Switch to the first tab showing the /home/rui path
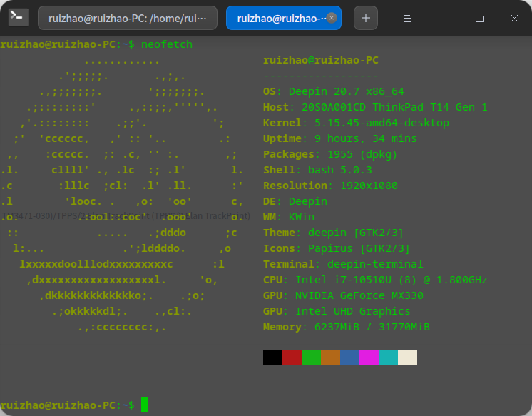 128,18
